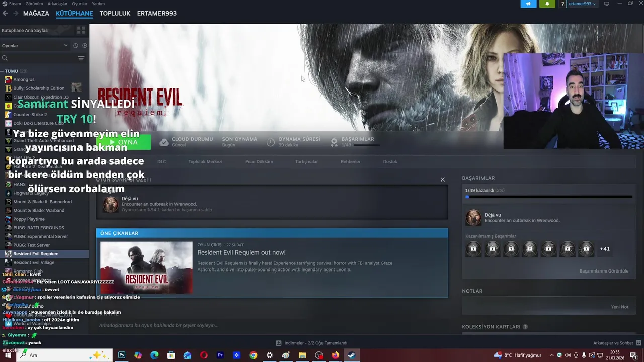Open Premiere Pro from the taskbar
Image resolution: width=644 pixels, height=362 pixels.
[x=220, y=355]
